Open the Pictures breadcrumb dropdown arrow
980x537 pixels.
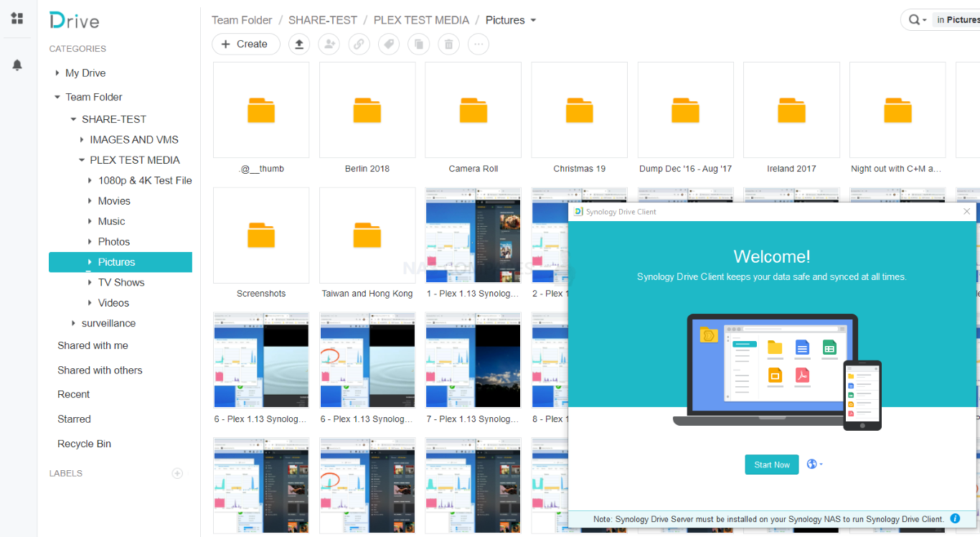[533, 20]
